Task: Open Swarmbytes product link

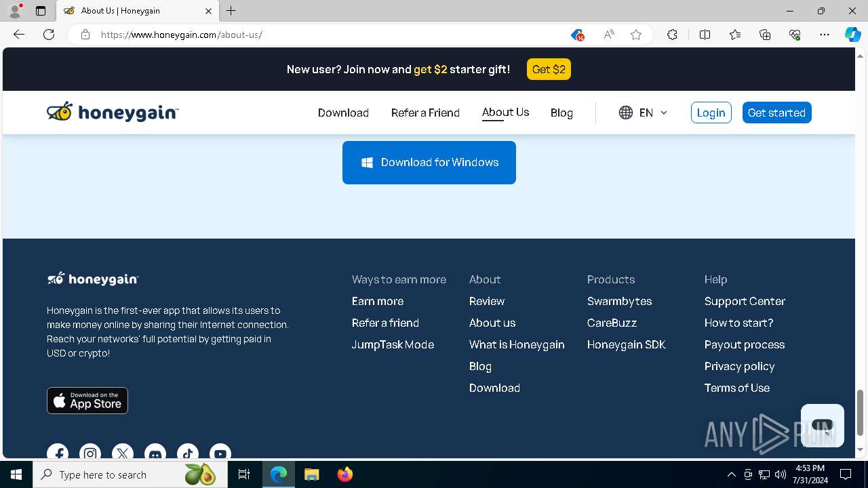Action: coord(619,301)
